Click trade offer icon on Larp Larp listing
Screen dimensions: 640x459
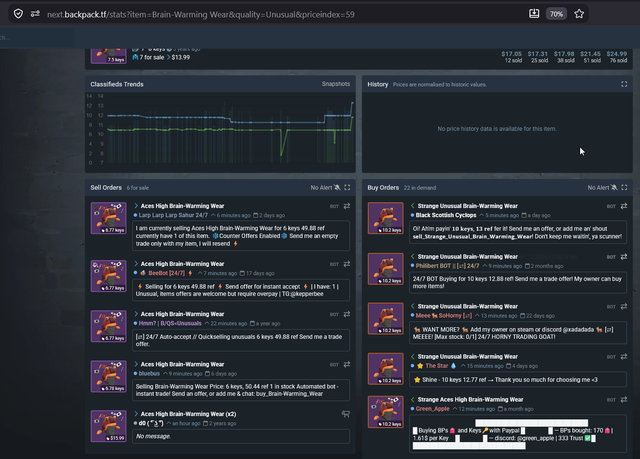click(x=347, y=206)
